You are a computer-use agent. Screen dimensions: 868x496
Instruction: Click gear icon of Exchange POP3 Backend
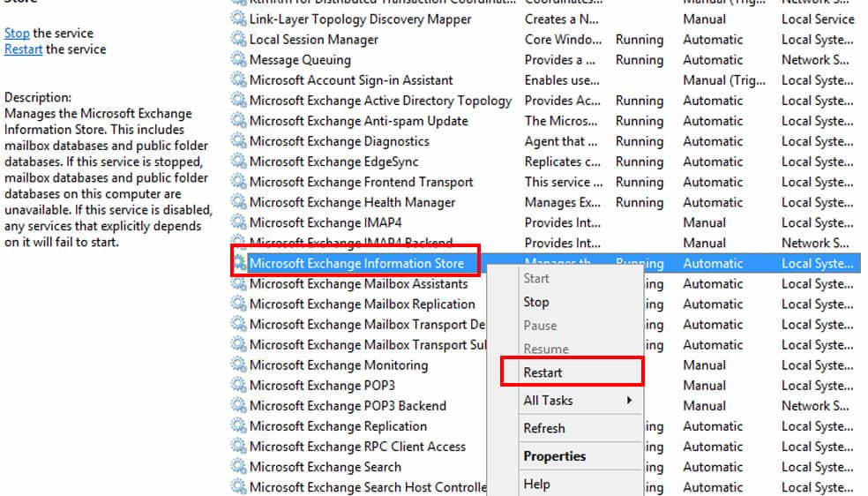click(238, 406)
